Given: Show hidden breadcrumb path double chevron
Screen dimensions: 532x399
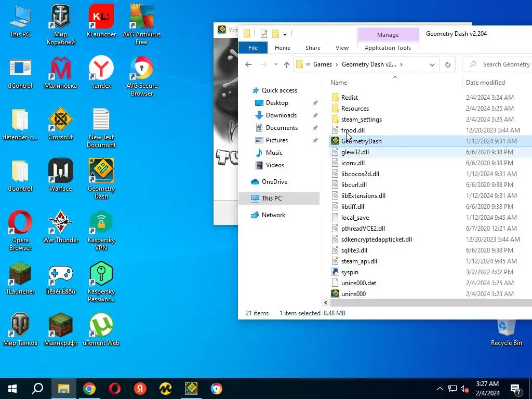Looking at the screenshot, I should [308, 64].
